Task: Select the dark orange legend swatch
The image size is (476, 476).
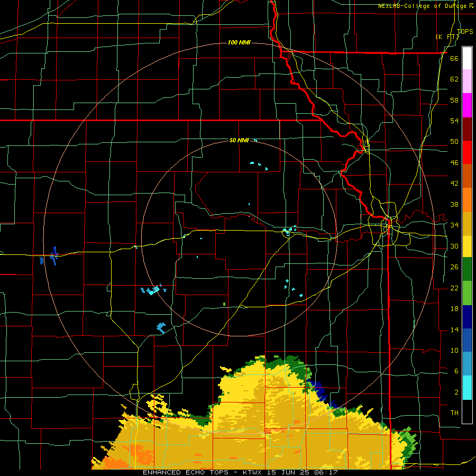Action: click(x=467, y=176)
